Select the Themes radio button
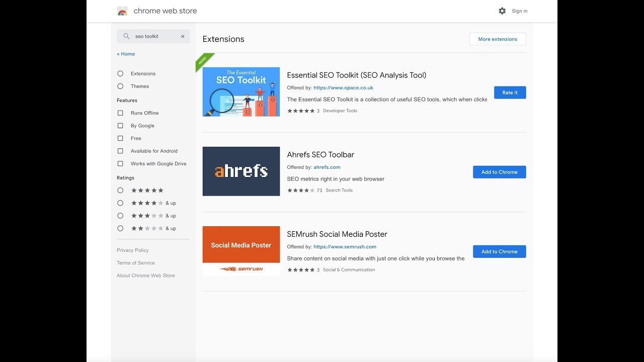This screenshot has height=362, width=644. [x=120, y=86]
